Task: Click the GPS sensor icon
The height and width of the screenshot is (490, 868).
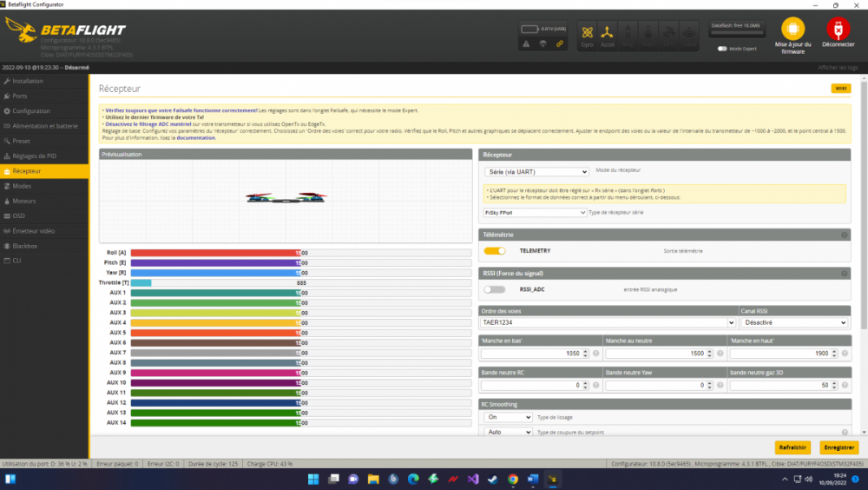Action: coord(668,36)
